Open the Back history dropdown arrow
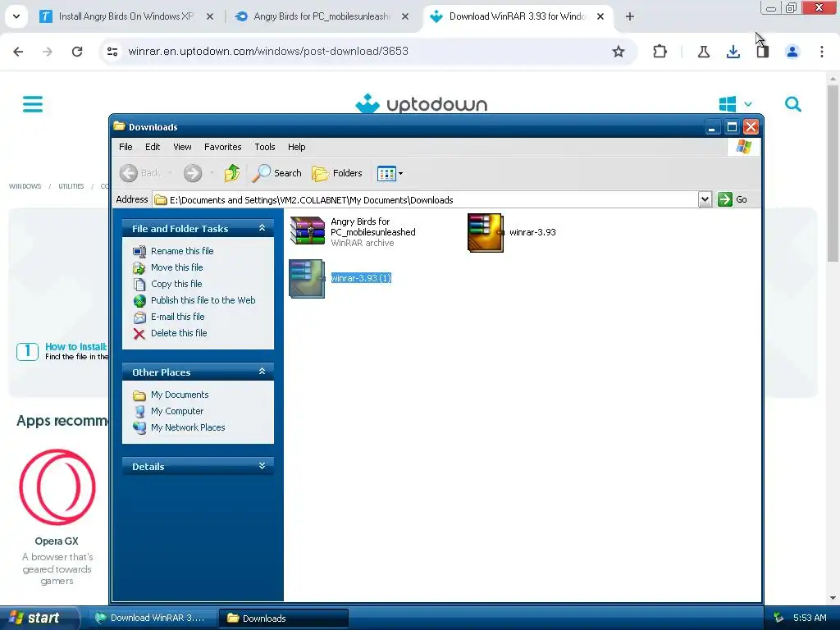 (x=171, y=173)
